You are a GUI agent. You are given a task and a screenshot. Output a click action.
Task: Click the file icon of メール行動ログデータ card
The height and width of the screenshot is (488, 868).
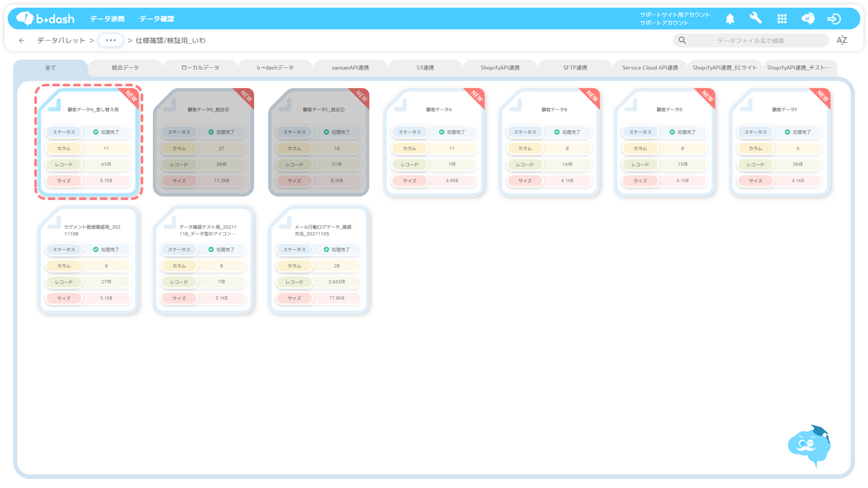(285, 223)
